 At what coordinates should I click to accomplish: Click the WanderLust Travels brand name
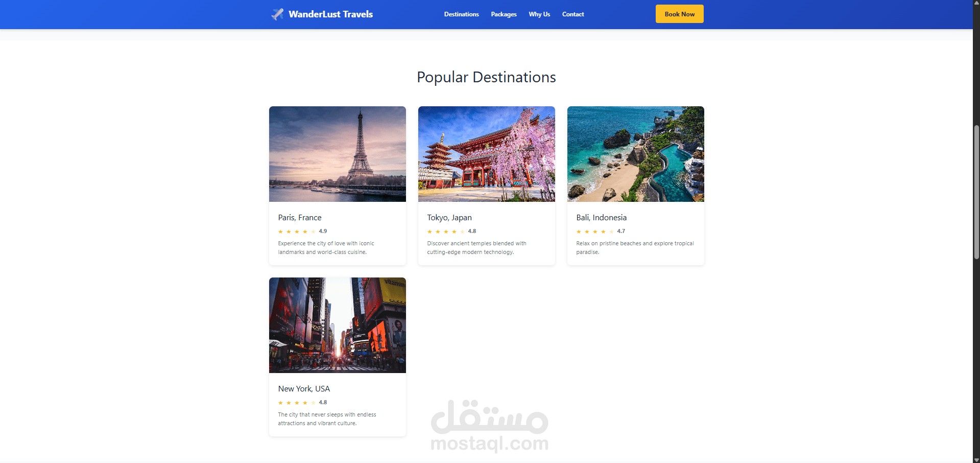click(330, 14)
